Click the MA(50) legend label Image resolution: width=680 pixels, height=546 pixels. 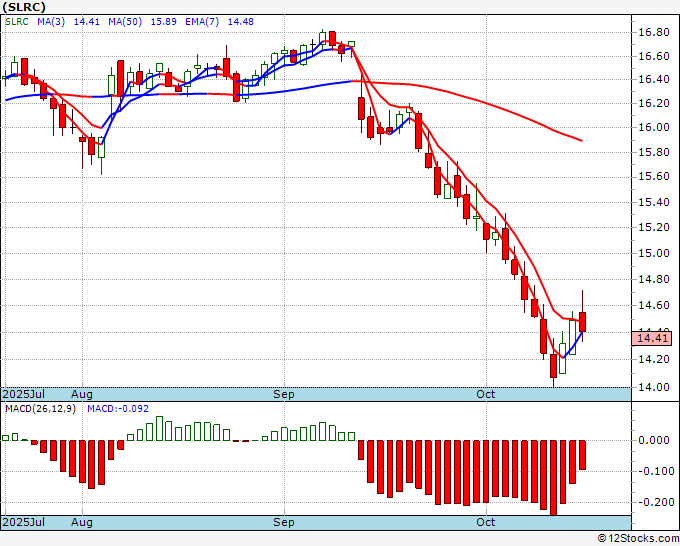pyautogui.click(x=125, y=22)
